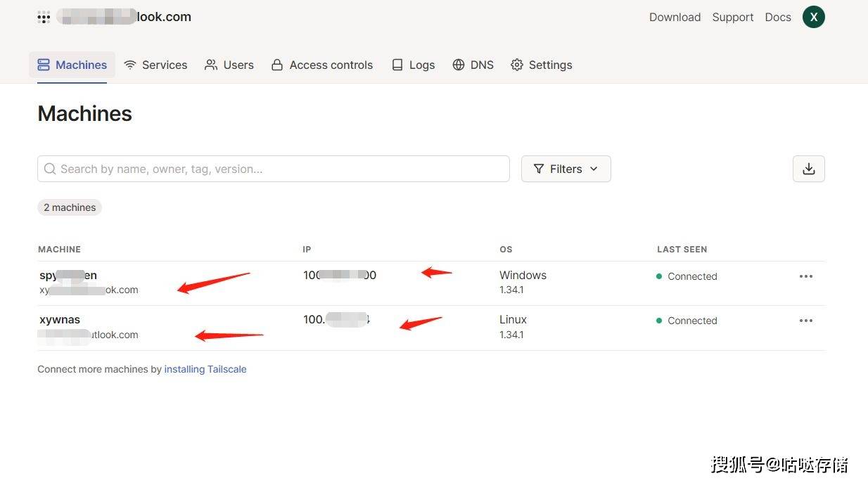Open more options for xywnas machine

(806, 321)
